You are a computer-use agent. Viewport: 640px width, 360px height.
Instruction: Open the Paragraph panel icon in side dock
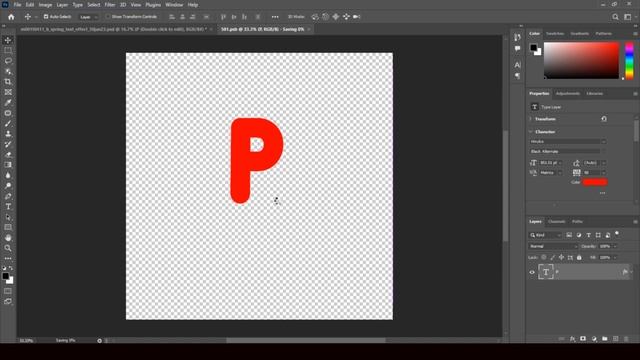click(518, 76)
